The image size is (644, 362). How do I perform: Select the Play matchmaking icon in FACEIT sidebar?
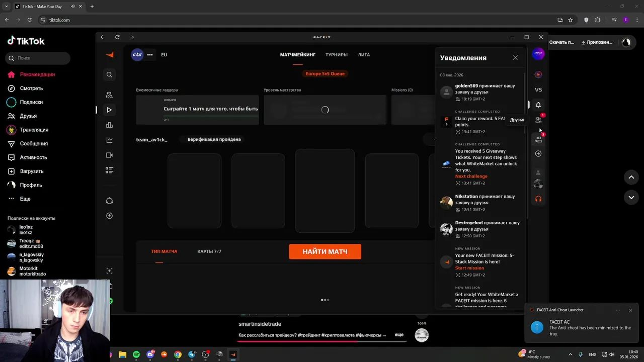click(x=109, y=110)
